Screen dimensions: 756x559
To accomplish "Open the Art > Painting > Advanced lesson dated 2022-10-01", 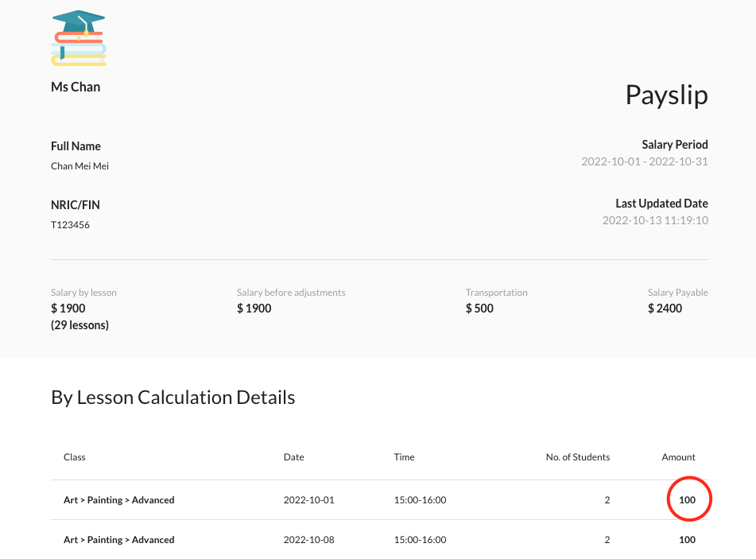I will coord(119,500).
